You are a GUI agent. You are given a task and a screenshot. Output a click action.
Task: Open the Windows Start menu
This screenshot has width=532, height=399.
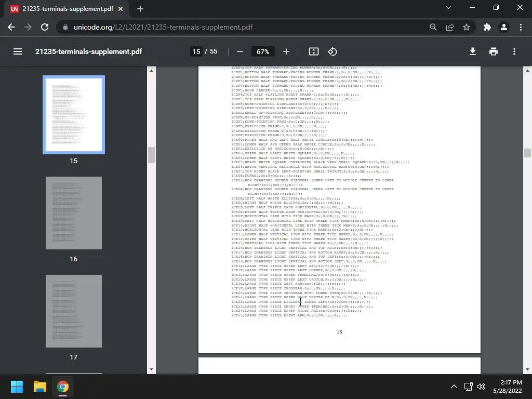[17, 387]
